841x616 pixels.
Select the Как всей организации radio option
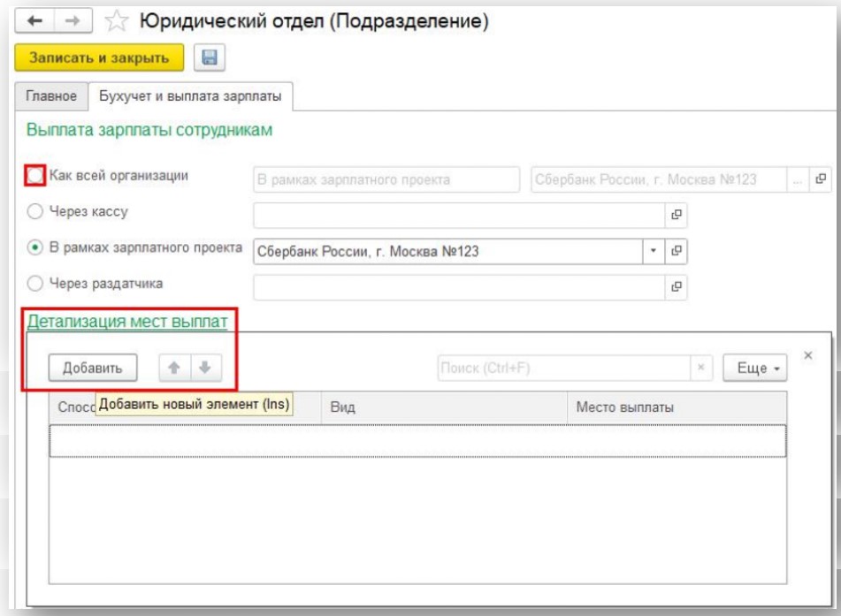tap(34, 177)
